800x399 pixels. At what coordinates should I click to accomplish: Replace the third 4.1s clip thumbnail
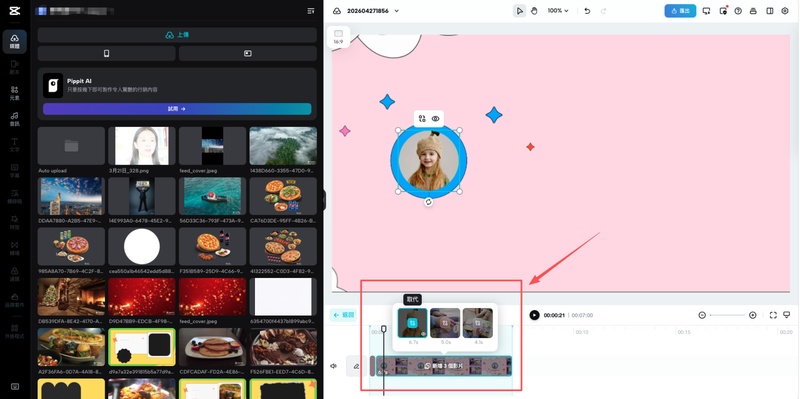478,323
